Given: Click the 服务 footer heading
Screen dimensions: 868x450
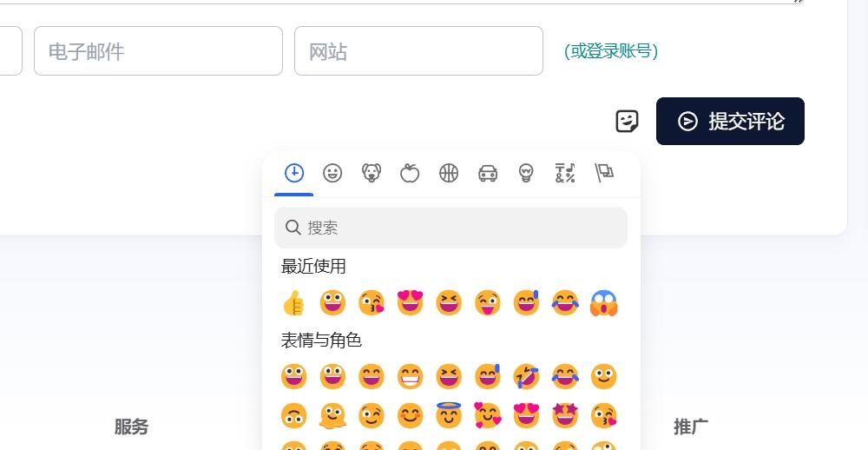Looking at the screenshot, I should pyautogui.click(x=131, y=427).
